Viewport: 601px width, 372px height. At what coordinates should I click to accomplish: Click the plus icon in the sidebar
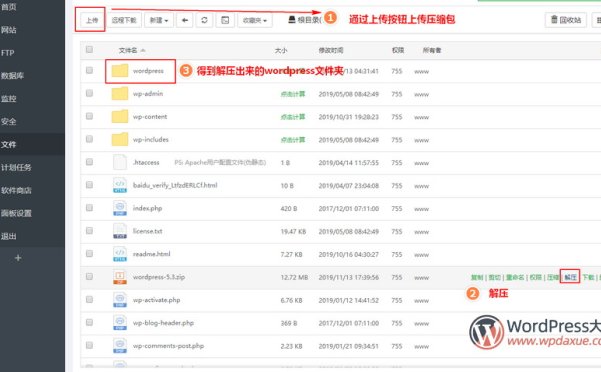[18, 258]
